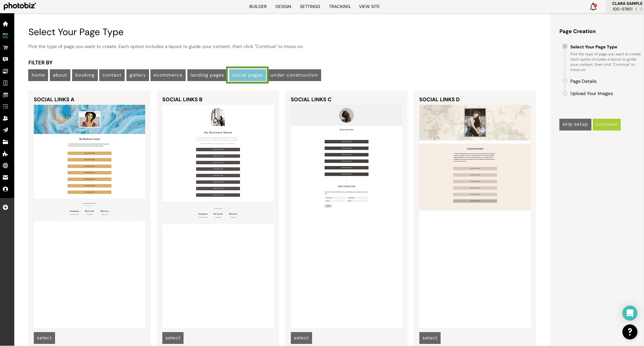Click the plus add icon in sidebar
This screenshot has width=644, height=346.
[x=5, y=207]
